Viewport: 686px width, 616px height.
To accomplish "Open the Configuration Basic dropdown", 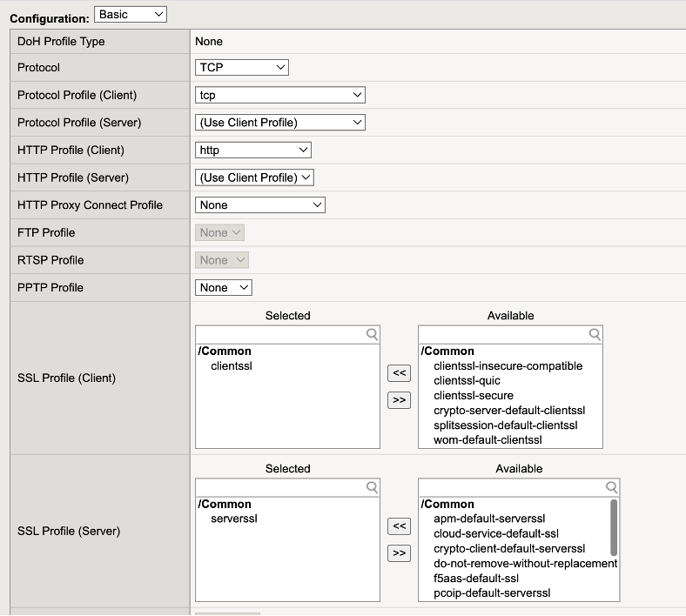I will pos(131,15).
